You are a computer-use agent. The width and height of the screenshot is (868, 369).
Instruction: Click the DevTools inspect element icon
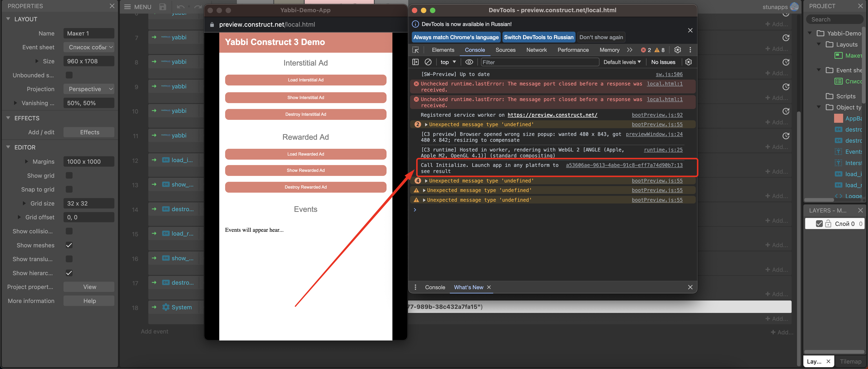point(415,50)
